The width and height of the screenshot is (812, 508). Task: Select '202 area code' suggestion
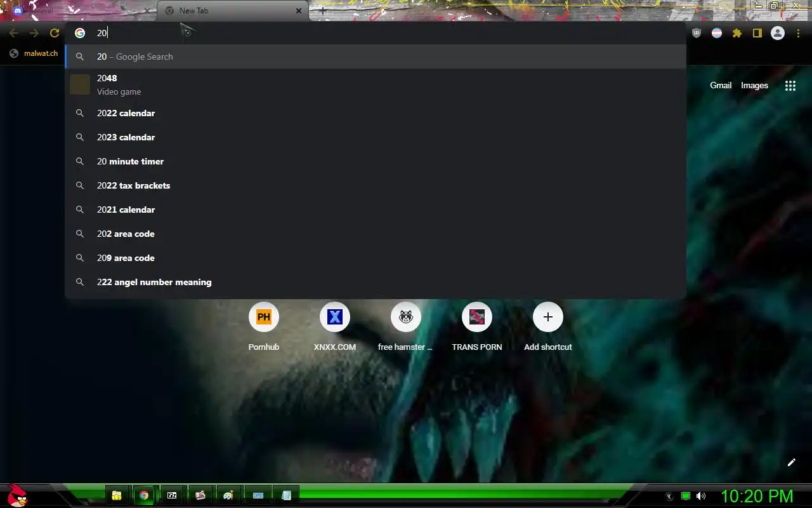(376, 234)
